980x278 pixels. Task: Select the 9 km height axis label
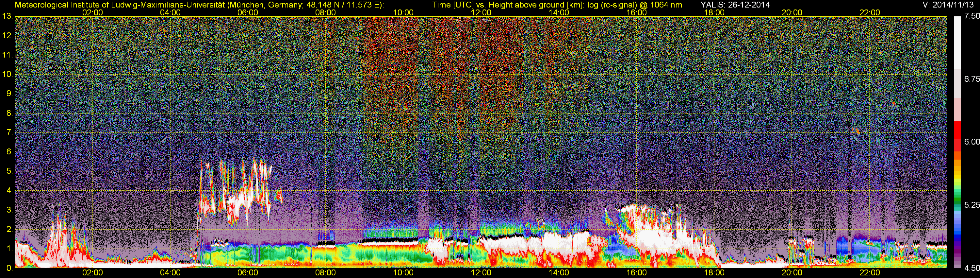(x=9, y=94)
